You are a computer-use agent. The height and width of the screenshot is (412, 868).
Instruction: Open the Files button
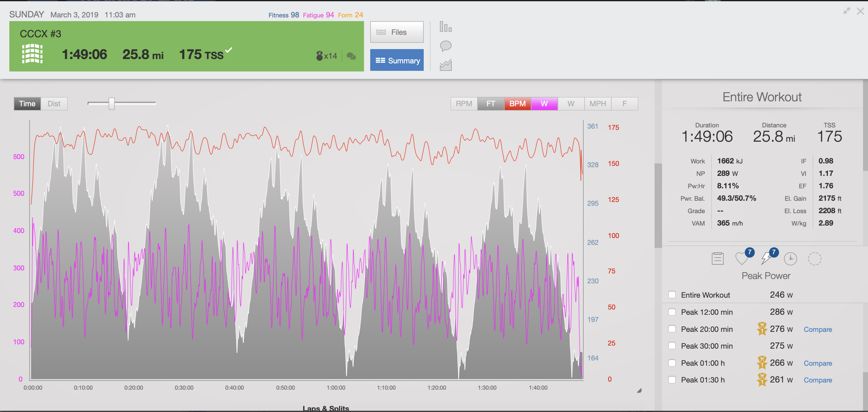click(x=397, y=32)
